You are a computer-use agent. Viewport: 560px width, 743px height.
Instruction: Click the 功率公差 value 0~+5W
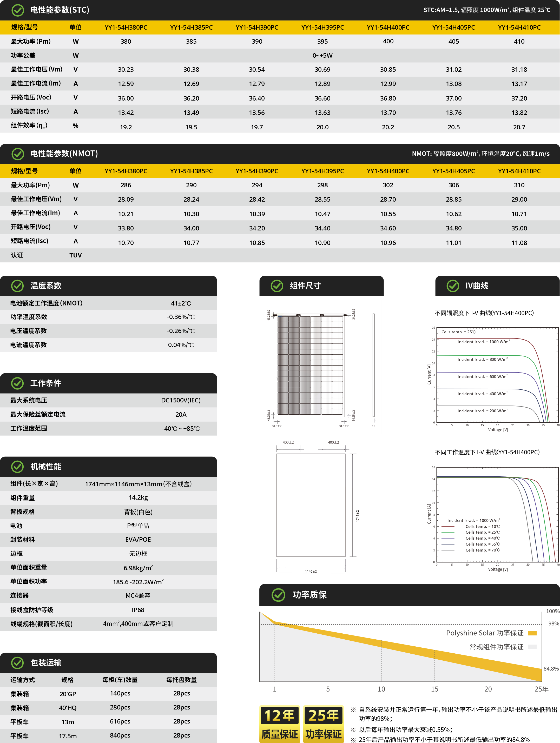coord(322,56)
